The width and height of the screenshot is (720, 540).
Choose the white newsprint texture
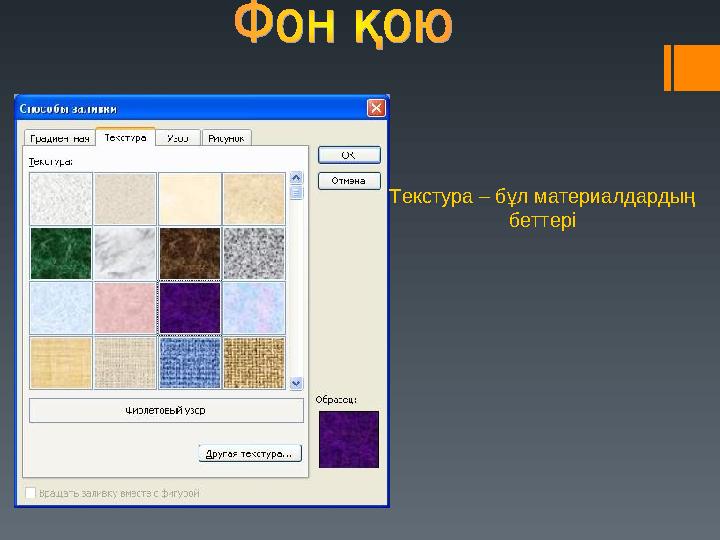(61, 199)
